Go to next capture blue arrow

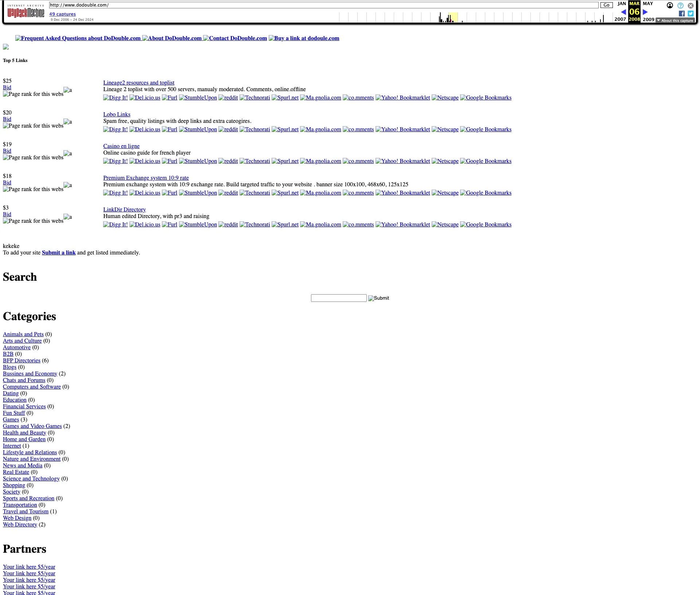click(x=645, y=12)
